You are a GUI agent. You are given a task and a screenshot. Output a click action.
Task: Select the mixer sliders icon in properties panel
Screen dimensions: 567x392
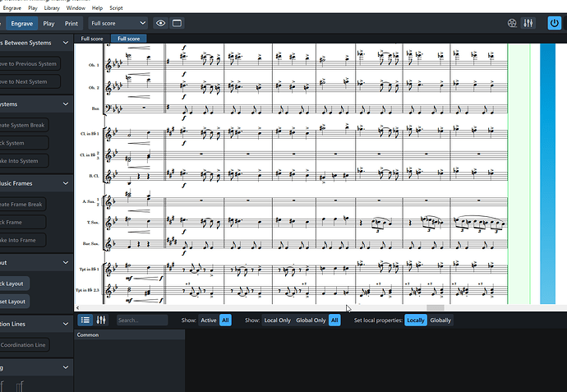click(101, 320)
